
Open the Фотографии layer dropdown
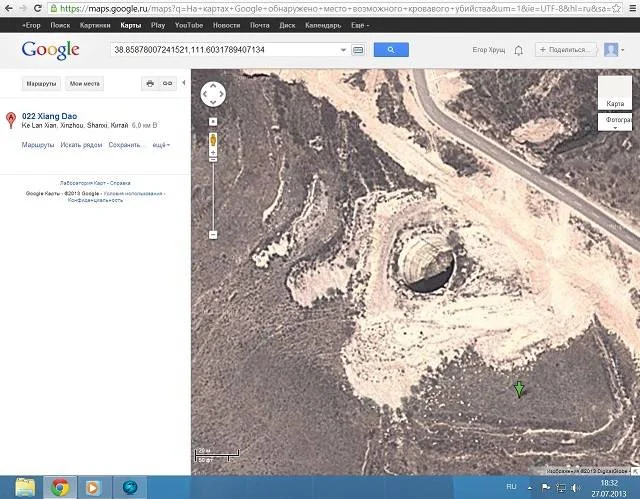(615, 122)
